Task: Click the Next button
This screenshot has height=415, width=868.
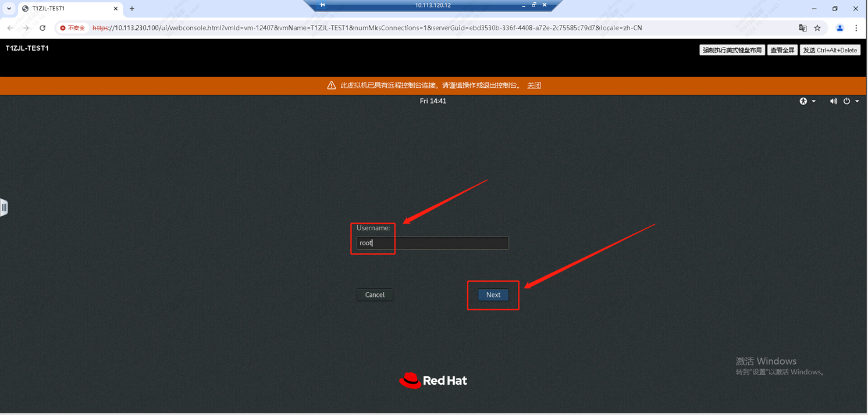Action: pos(493,295)
